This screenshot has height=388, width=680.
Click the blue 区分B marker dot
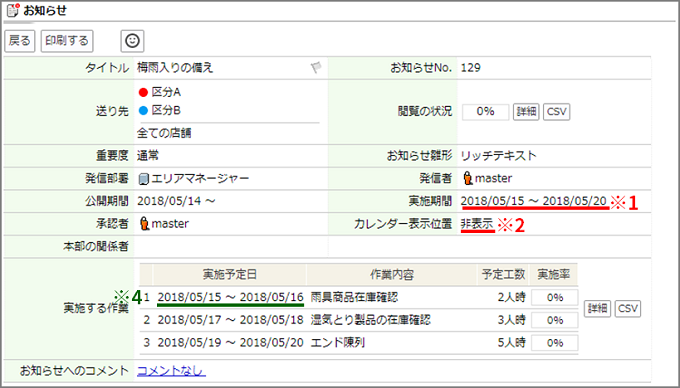click(143, 111)
